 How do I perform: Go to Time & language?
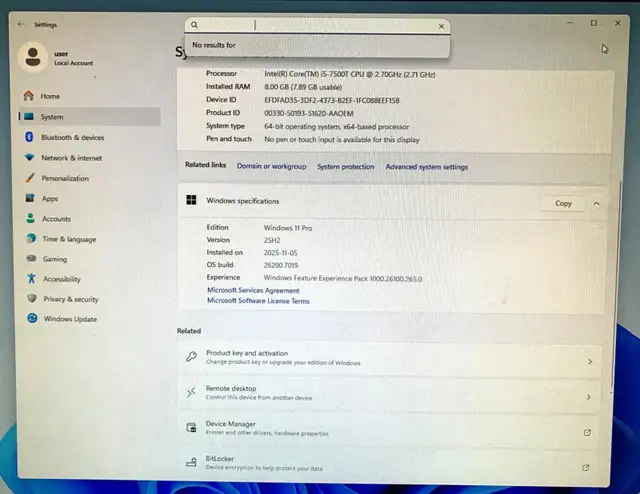pyautogui.click(x=90, y=239)
